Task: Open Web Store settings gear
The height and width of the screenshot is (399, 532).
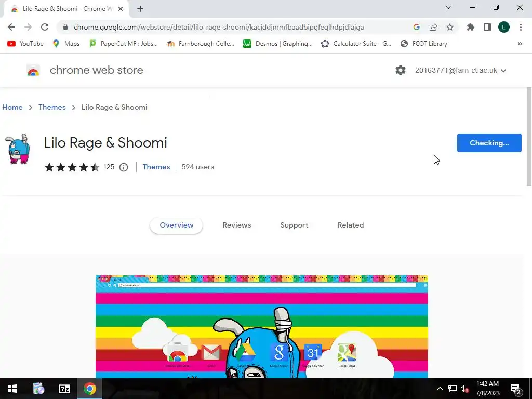Action: click(x=401, y=70)
